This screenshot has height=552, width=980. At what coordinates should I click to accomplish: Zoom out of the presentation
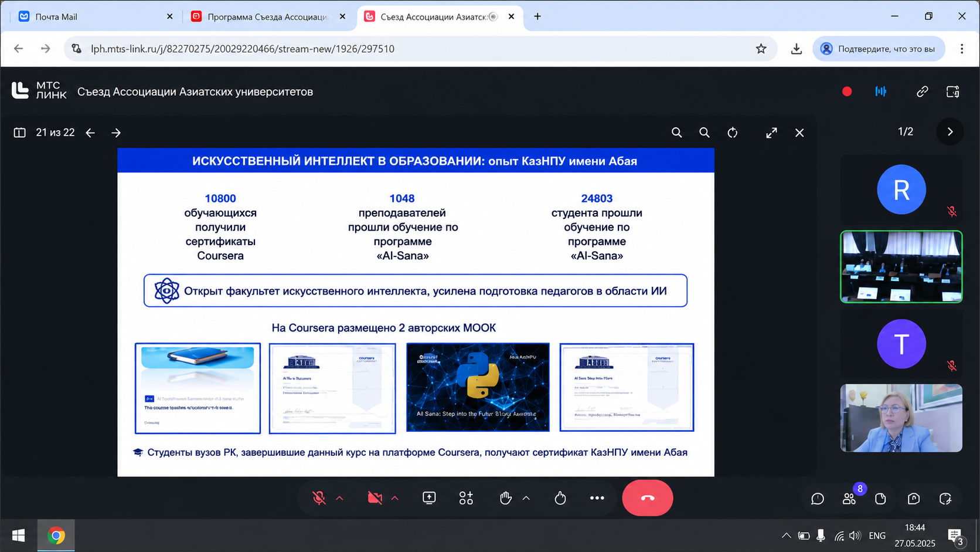pos(705,133)
